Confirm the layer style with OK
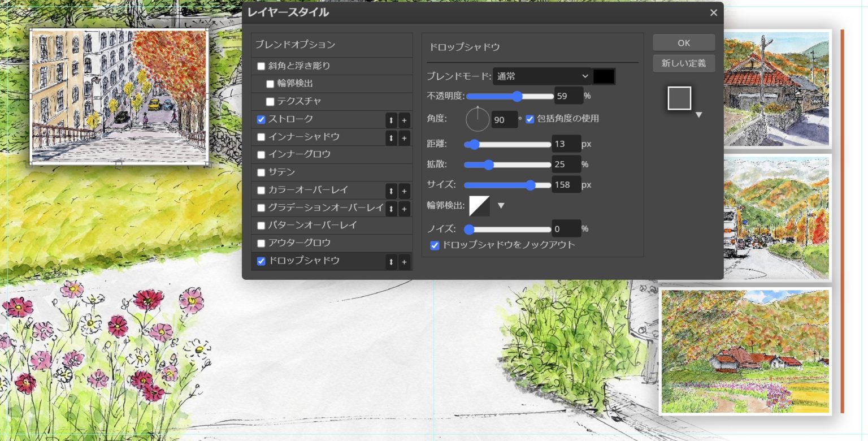The width and height of the screenshot is (868, 441). pyautogui.click(x=683, y=42)
